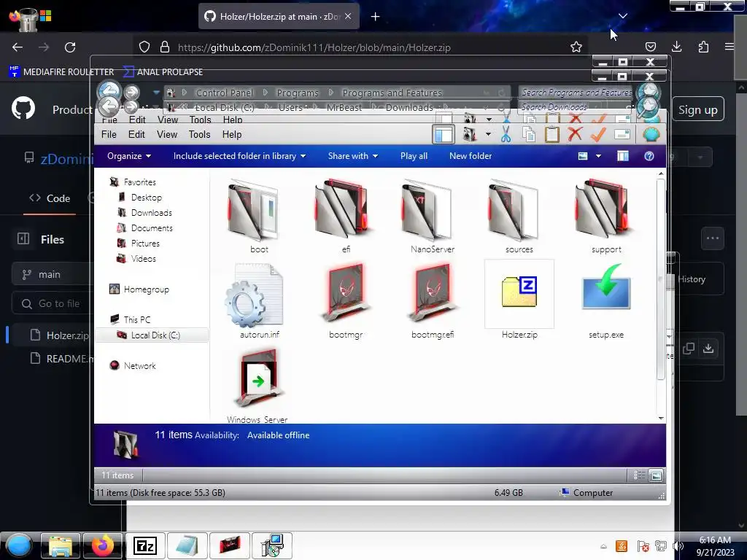The image size is (747, 560).
Task: Select Local Disk (C:) in navigation pane
Action: 152,335
